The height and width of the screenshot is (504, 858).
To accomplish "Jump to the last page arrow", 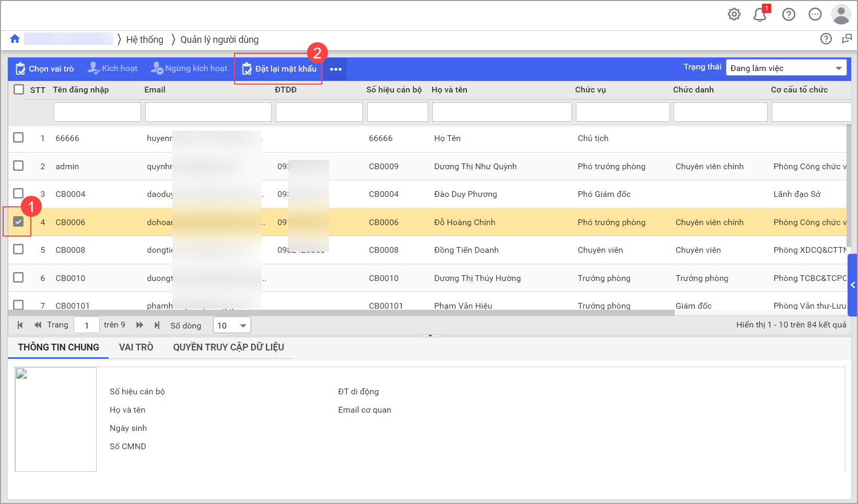I will pos(157,325).
